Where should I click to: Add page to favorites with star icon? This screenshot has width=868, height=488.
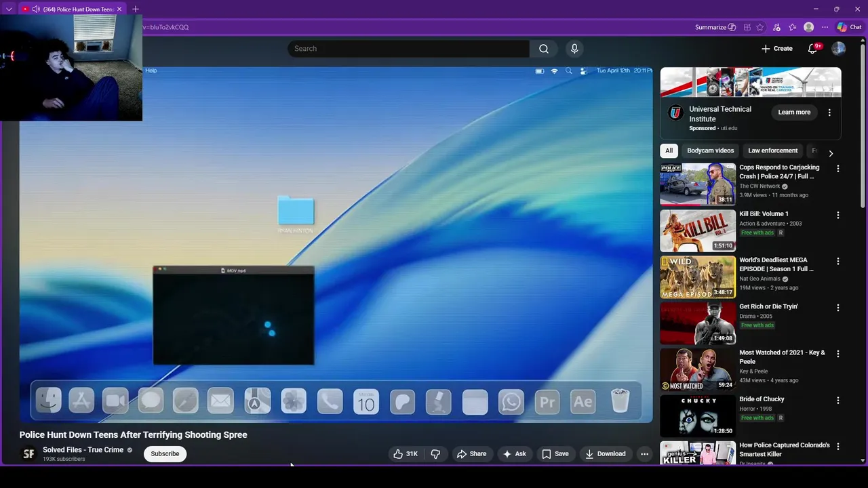(x=760, y=27)
